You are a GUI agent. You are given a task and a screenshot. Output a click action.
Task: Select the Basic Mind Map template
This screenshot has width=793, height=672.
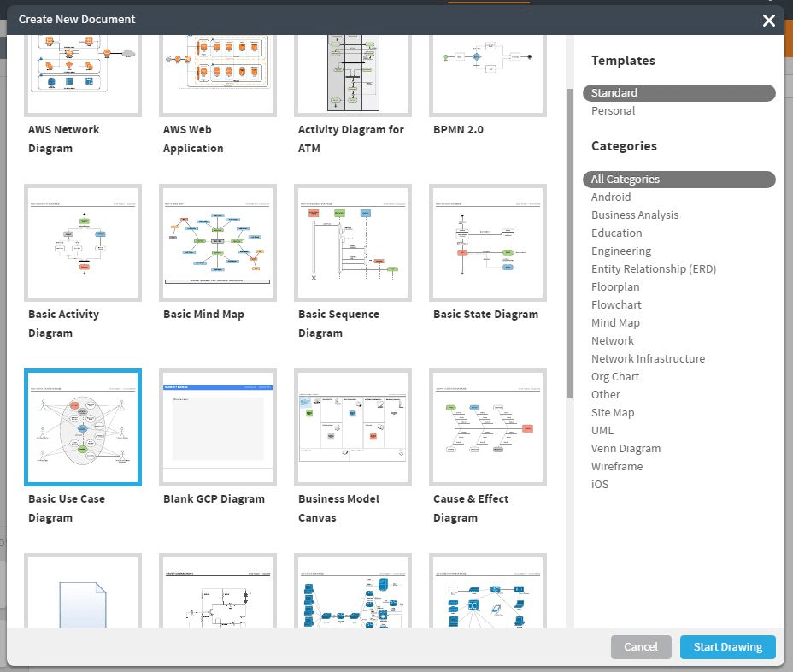pos(217,242)
